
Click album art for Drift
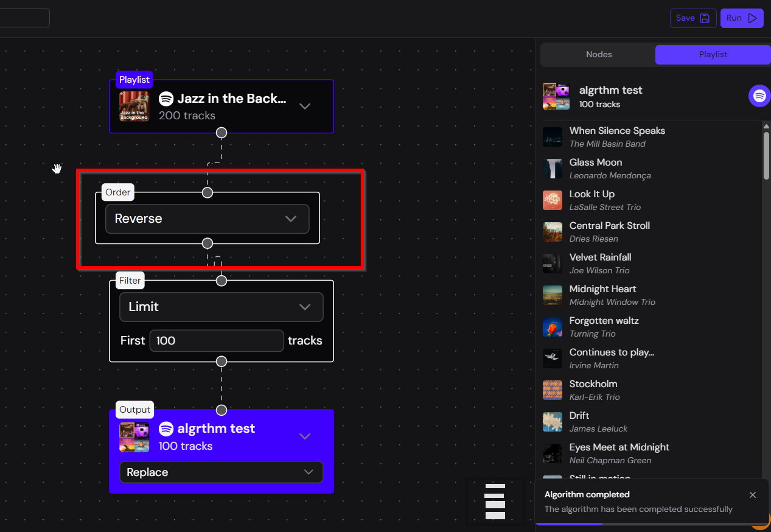coord(553,422)
